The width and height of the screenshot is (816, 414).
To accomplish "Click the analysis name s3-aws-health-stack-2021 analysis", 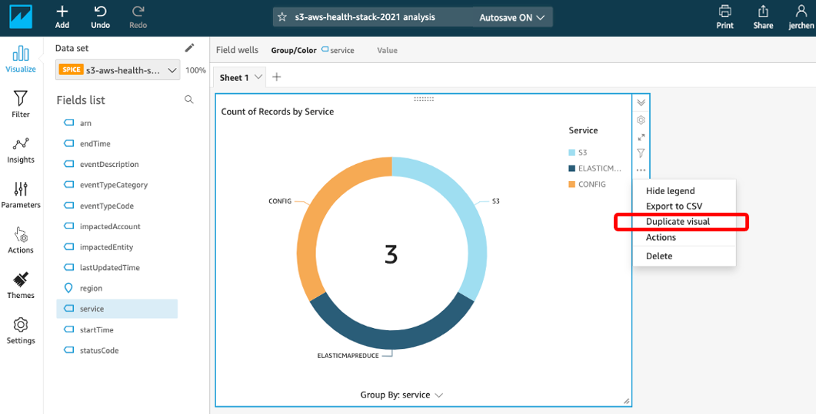I will [364, 17].
